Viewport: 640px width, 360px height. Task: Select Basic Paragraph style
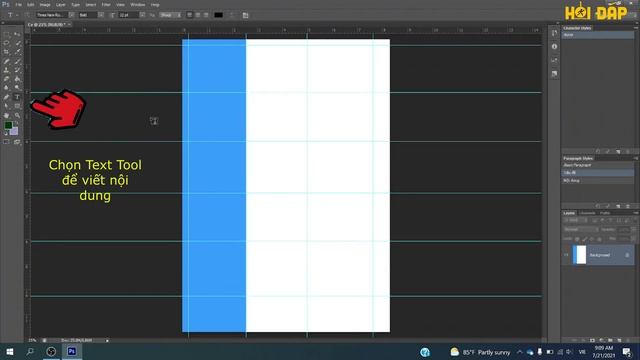point(598,165)
